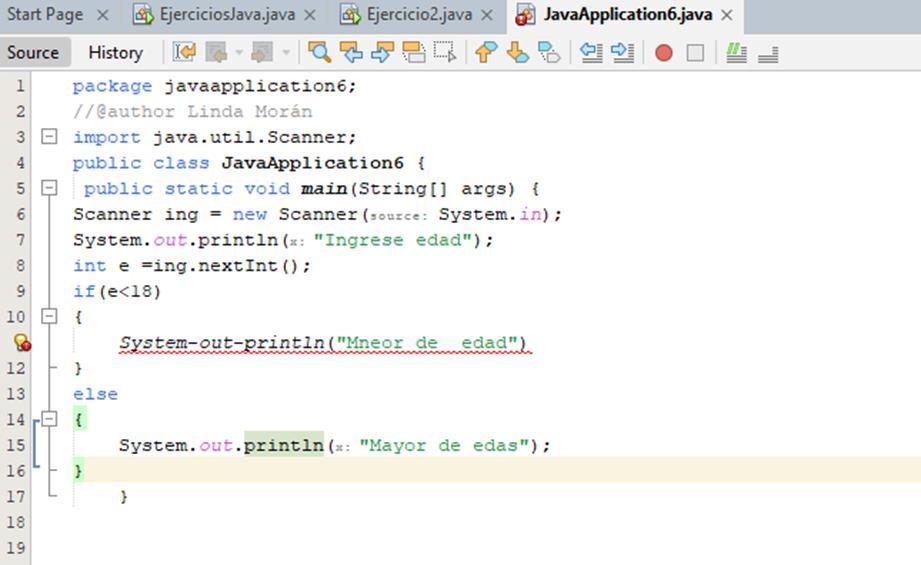The width and height of the screenshot is (921, 565).
Task: Close the JavaApplication6.java tab
Action: click(727, 15)
